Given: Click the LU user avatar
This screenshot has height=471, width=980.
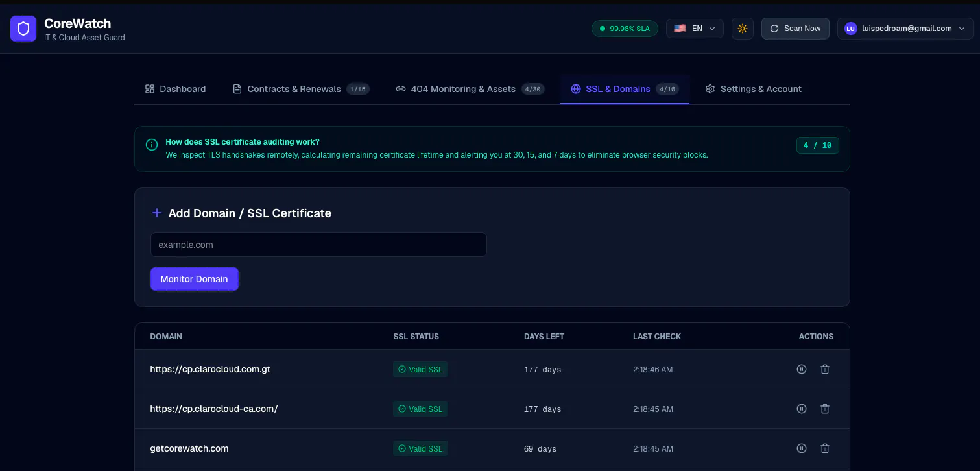Looking at the screenshot, I should (x=851, y=29).
